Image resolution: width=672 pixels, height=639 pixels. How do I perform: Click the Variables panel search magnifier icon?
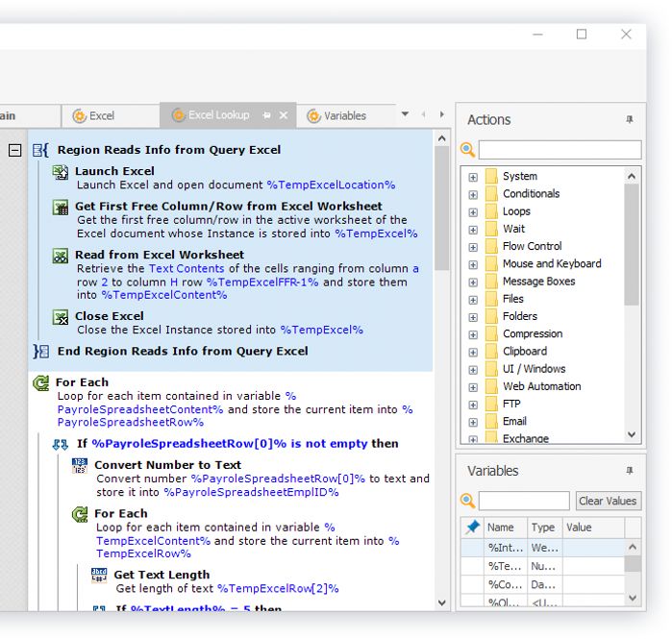tap(467, 501)
